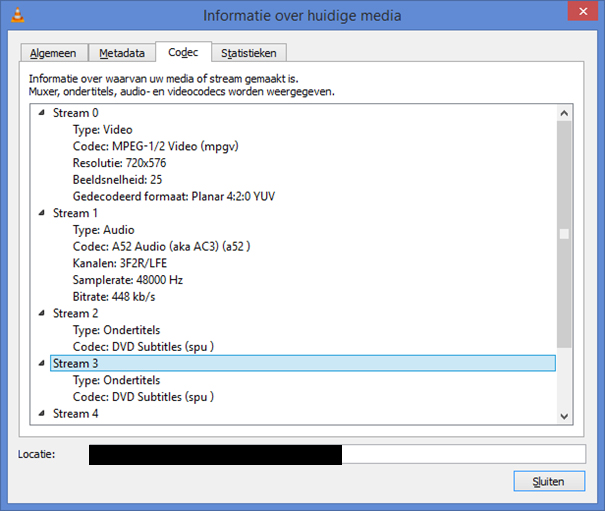Click the scrollbar down arrow

(564, 416)
